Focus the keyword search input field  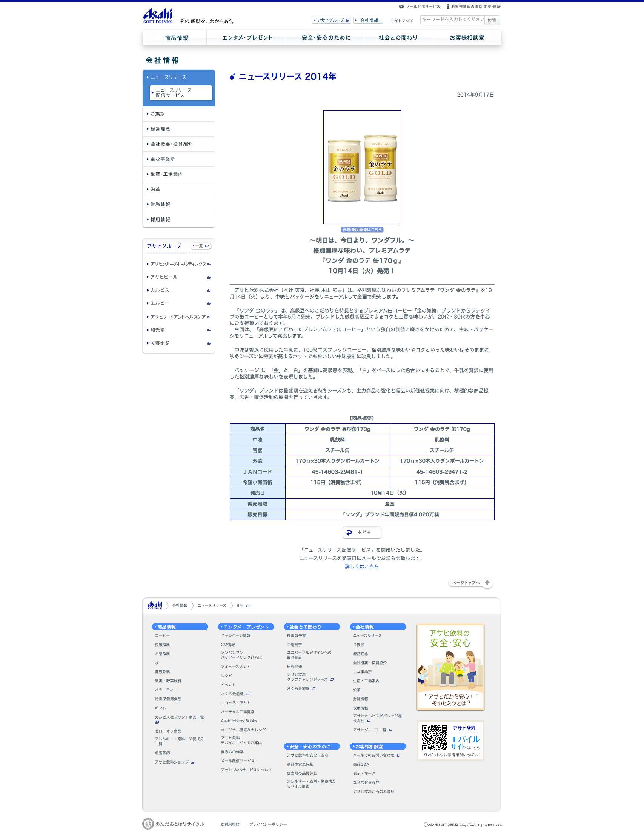click(453, 20)
